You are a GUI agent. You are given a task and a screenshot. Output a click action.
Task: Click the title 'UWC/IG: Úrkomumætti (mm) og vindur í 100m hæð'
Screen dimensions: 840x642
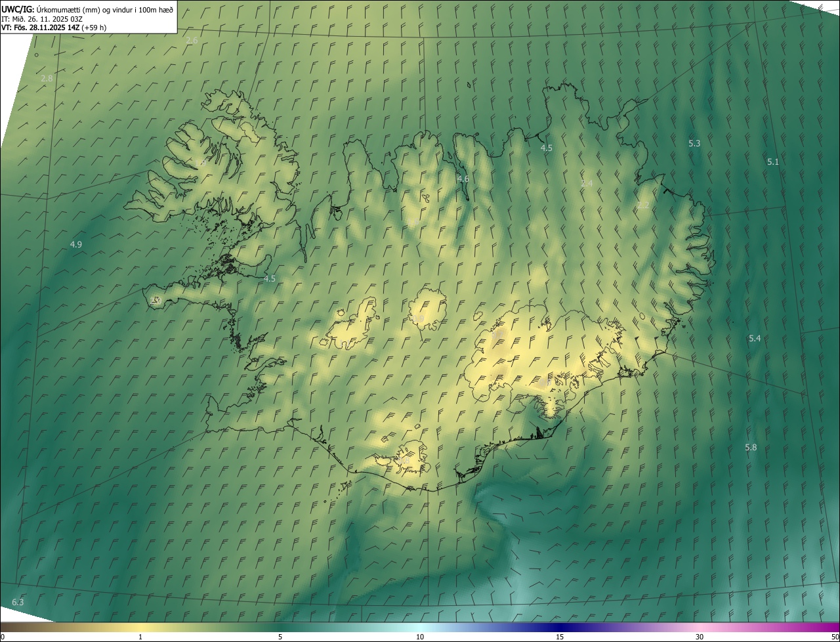(87, 9)
